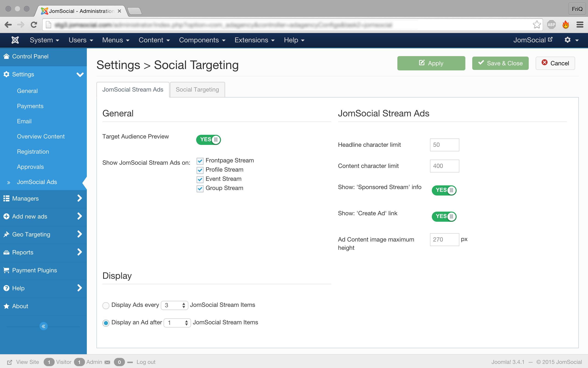The image size is (588, 368).
Task: Click the Help question mark icon
Action: tap(6, 288)
